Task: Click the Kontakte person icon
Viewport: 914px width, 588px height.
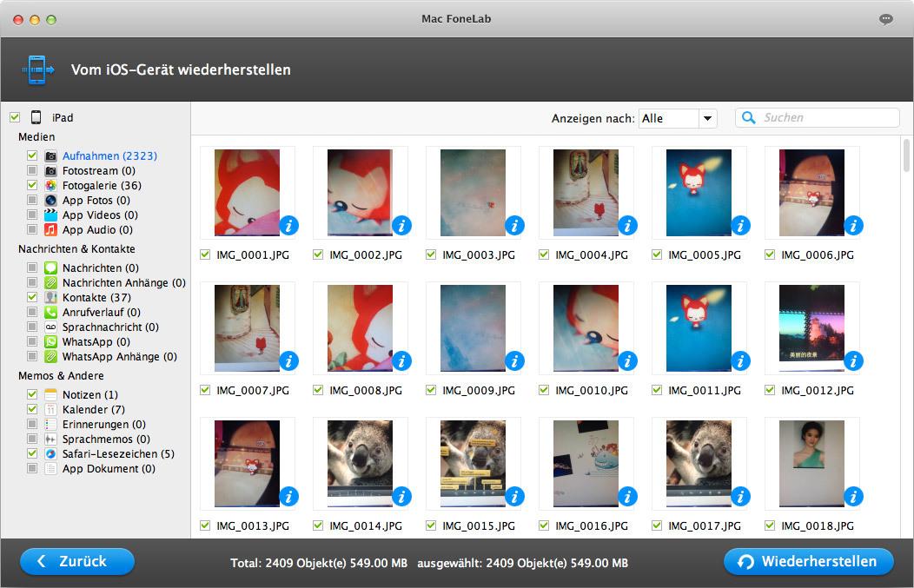Action: click(50, 297)
